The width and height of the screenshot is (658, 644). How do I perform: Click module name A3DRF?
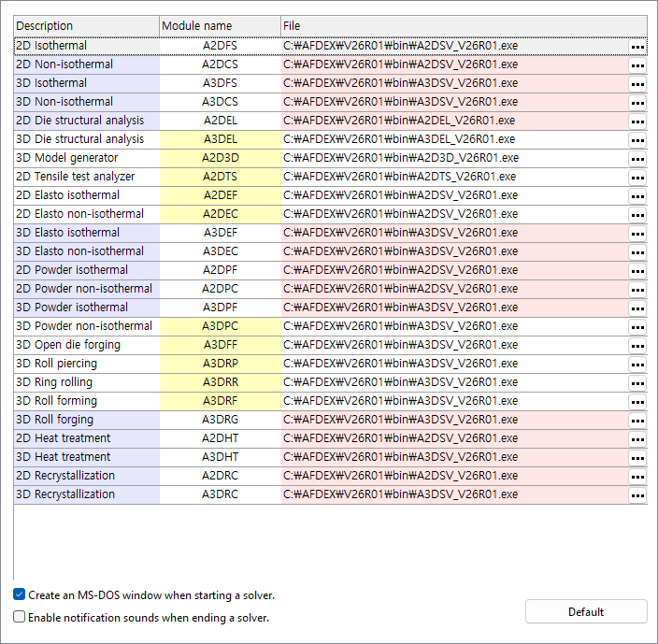click(221, 401)
